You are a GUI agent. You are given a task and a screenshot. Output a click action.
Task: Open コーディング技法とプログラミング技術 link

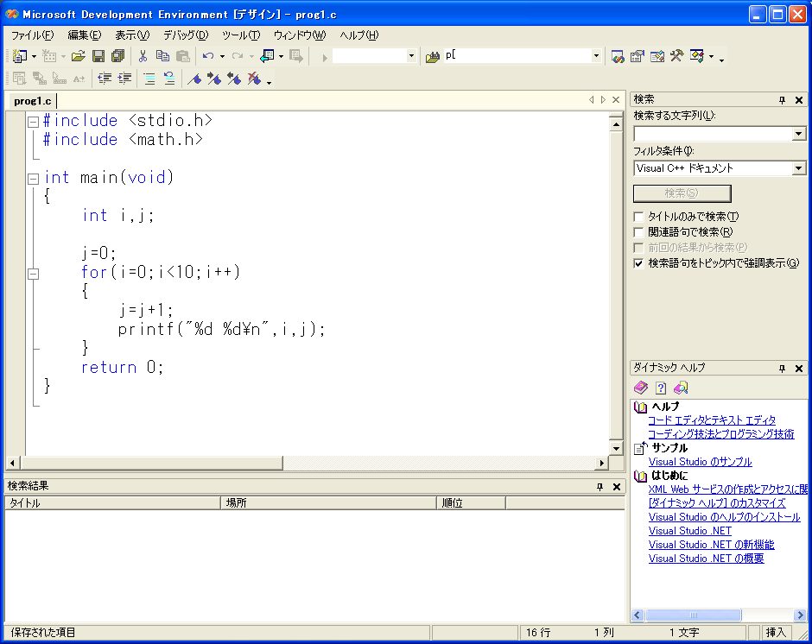click(720, 434)
